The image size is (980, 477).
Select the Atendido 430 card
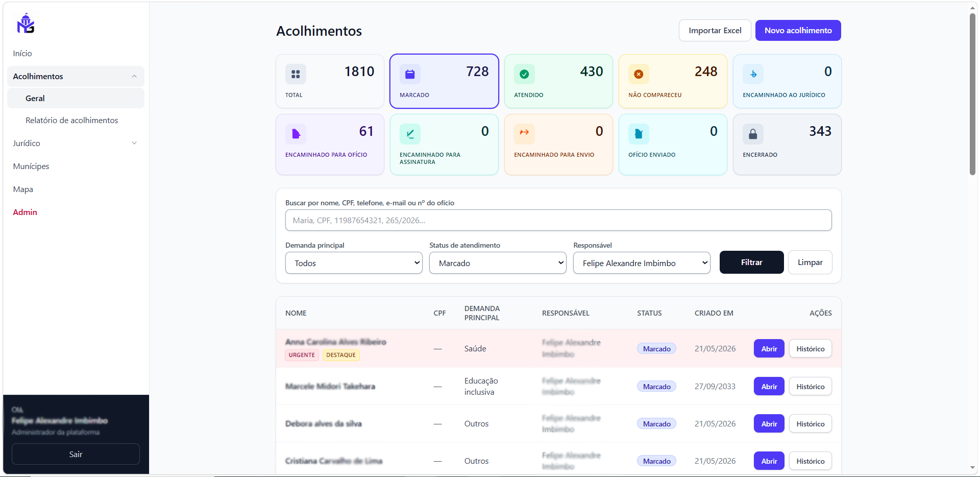click(x=558, y=81)
